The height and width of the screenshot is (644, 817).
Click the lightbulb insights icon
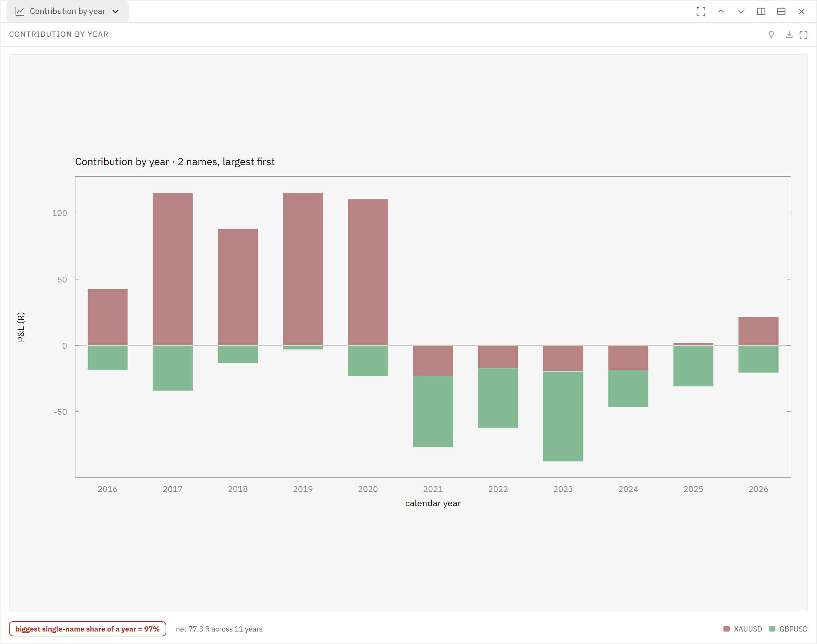771,35
